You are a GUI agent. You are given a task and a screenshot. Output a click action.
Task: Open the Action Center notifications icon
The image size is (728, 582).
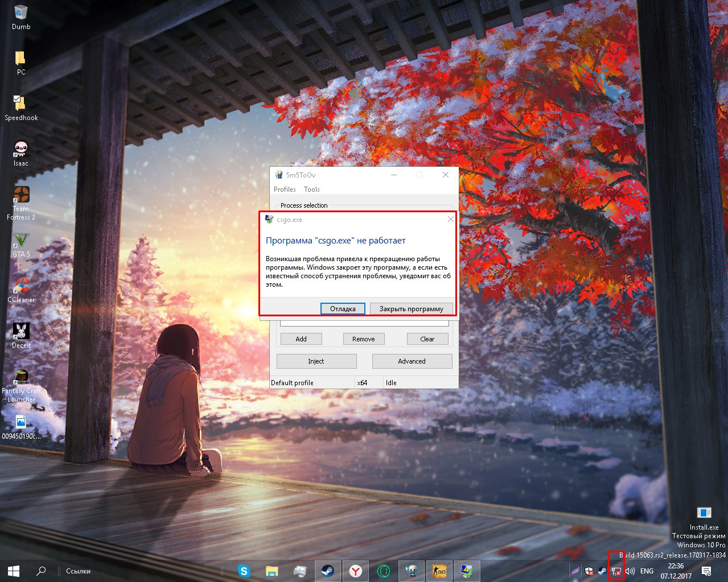(706, 571)
